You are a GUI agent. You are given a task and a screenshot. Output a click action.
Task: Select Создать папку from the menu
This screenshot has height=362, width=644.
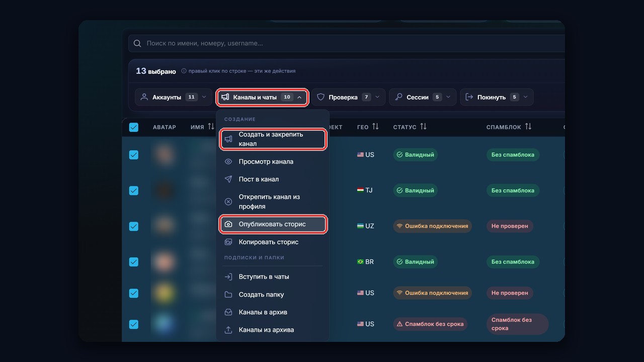(x=273, y=295)
